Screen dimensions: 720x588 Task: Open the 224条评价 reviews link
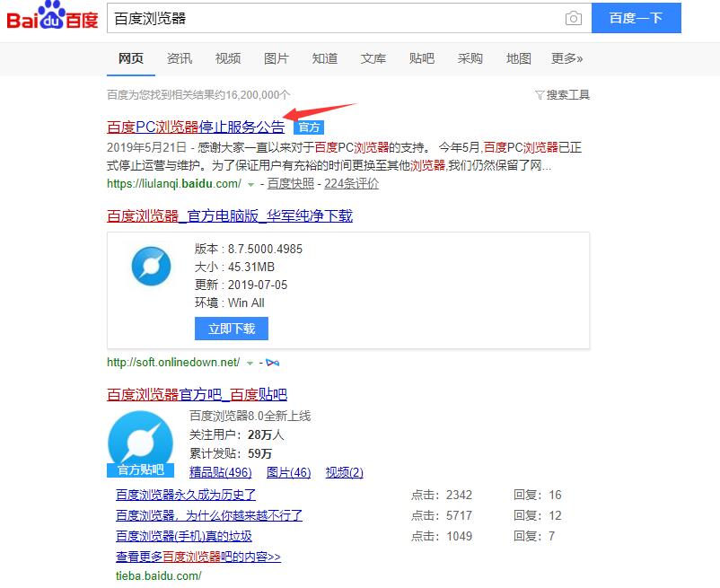tap(351, 184)
